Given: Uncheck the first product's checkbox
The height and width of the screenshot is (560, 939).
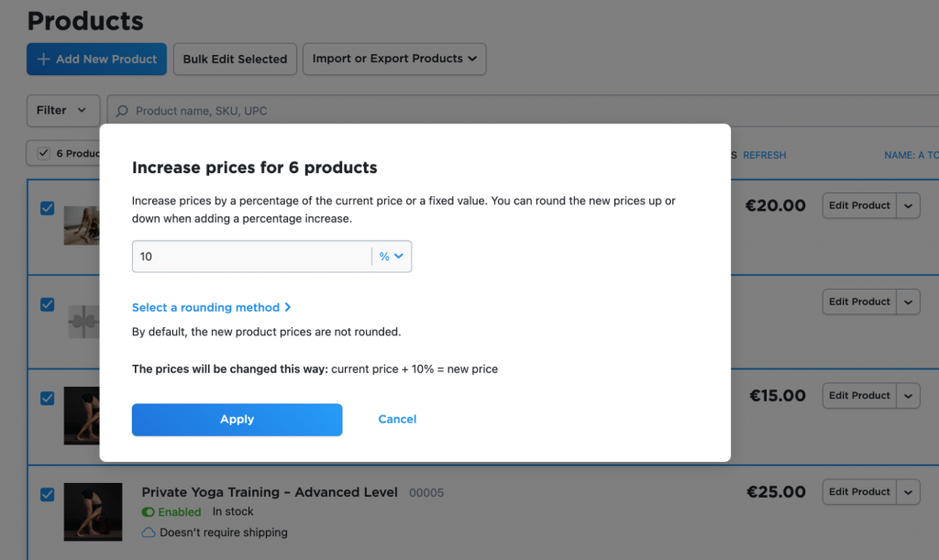Looking at the screenshot, I should pyautogui.click(x=48, y=208).
